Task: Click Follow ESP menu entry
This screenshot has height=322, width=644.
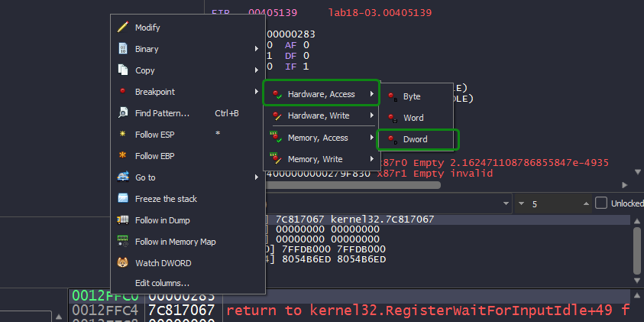Action: click(x=159, y=135)
